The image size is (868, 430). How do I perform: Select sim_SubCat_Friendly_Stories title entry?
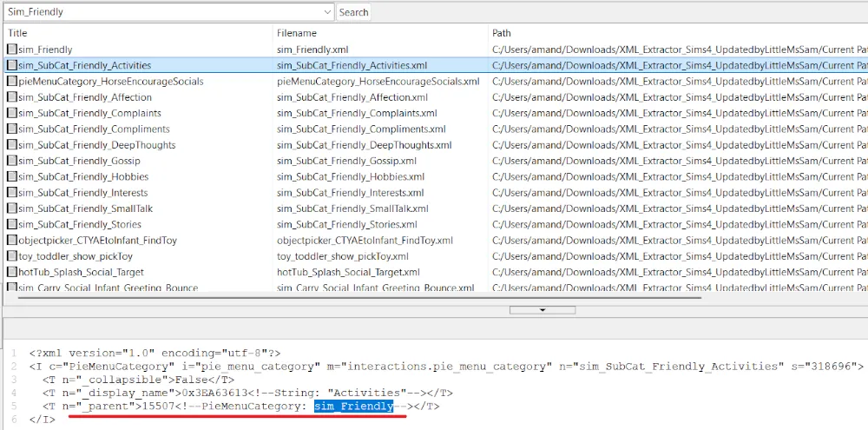[80, 224]
